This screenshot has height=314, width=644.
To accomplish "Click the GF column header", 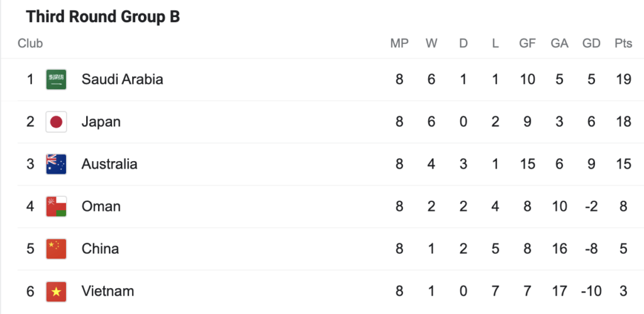I will 528,43.
